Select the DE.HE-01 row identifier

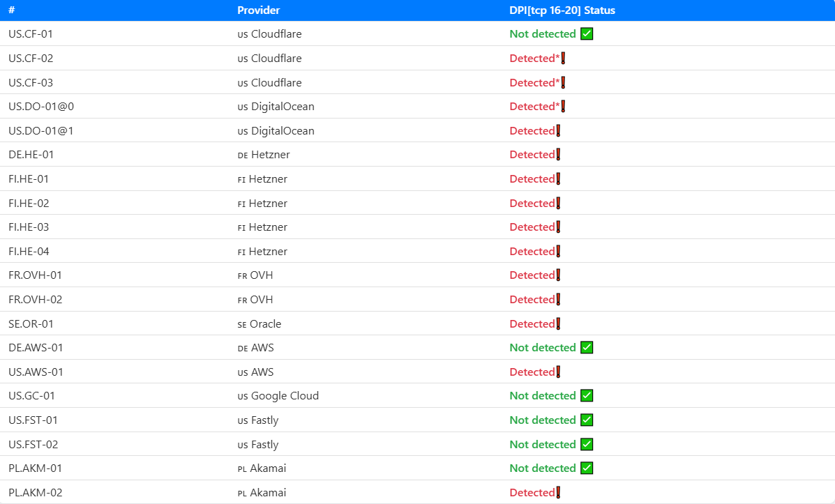point(31,155)
